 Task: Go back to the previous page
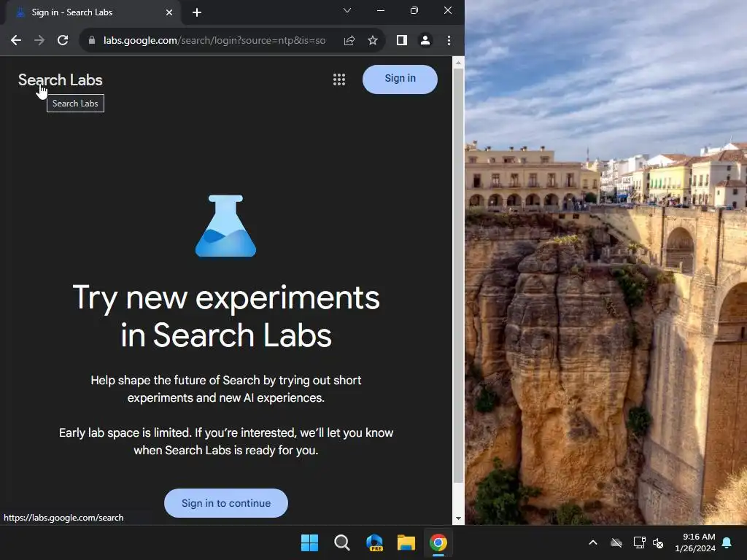click(x=16, y=41)
